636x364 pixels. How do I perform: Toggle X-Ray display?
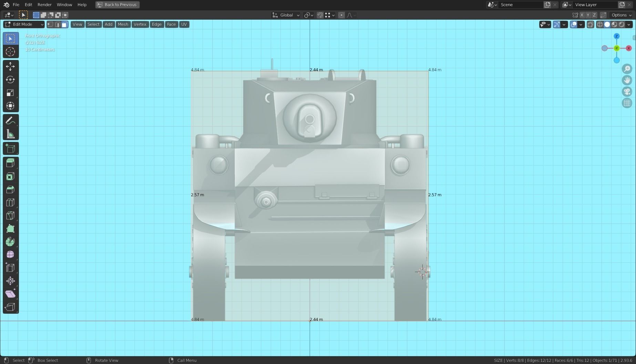coord(590,24)
